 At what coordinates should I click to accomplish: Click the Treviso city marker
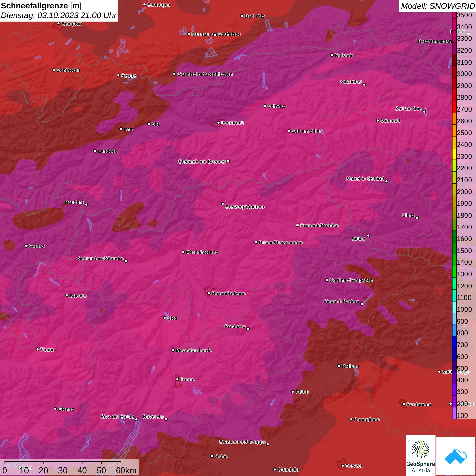tap(343, 466)
